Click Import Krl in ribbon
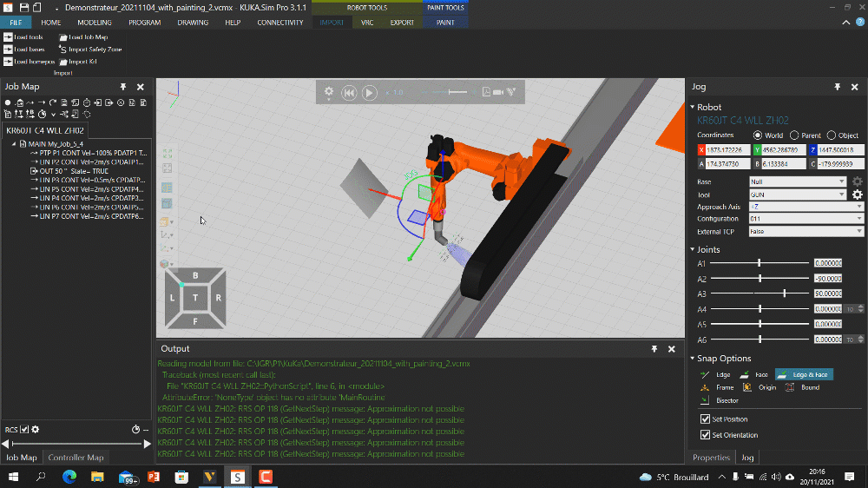This screenshot has width=868, height=488. [77, 62]
